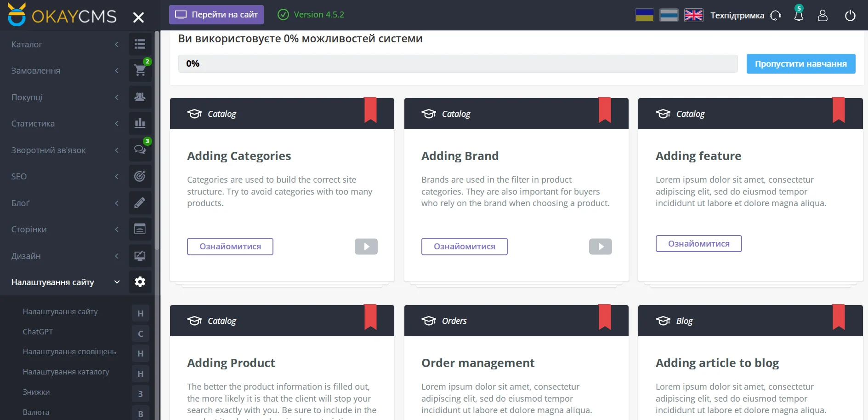Click the feedback chat bubbles icon
This screenshot has height=420, width=868.
[140, 150]
